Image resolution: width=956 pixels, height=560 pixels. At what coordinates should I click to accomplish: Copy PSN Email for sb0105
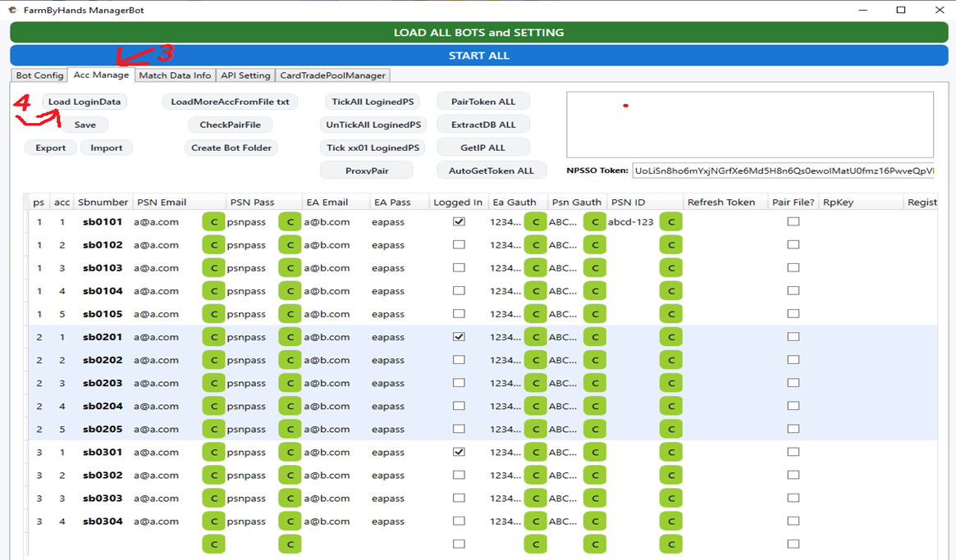point(213,314)
